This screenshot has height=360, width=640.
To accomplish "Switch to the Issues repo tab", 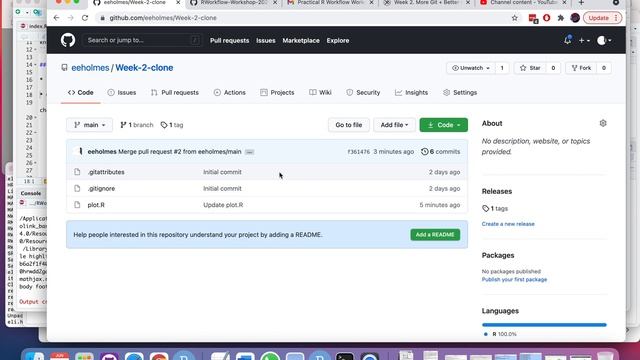I will click(x=122, y=93).
